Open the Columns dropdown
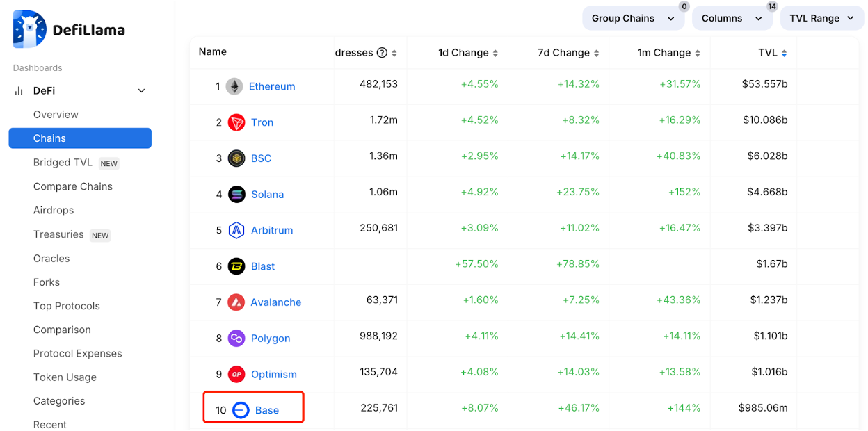This screenshot has width=868, height=431. [732, 19]
